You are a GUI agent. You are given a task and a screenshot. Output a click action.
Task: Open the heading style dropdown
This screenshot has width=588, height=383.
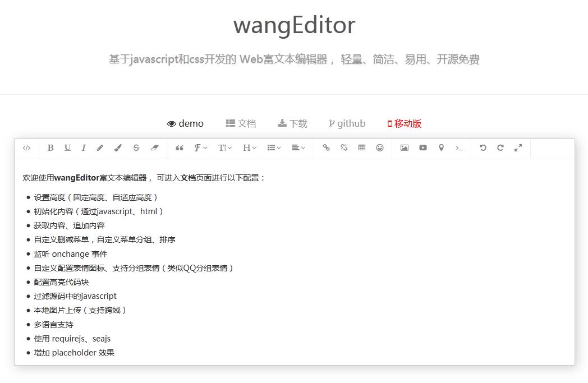250,148
